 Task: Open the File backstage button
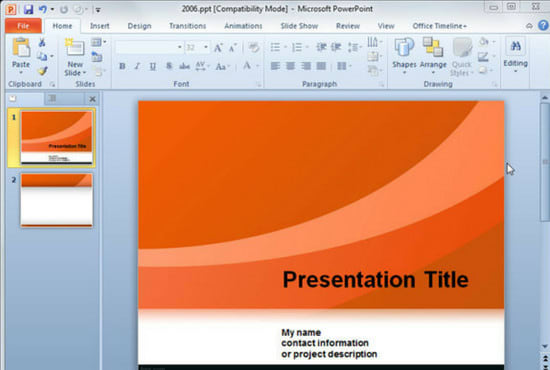(23, 26)
